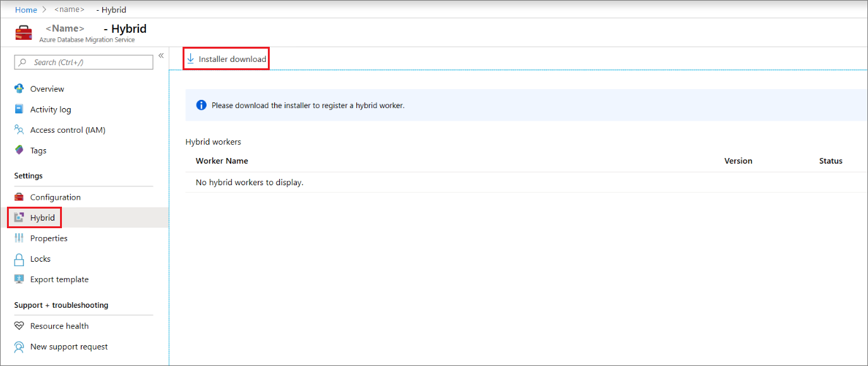Image resolution: width=868 pixels, height=366 pixels.
Task: Click the search magnifier icon
Action: click(x=23, y=62)
